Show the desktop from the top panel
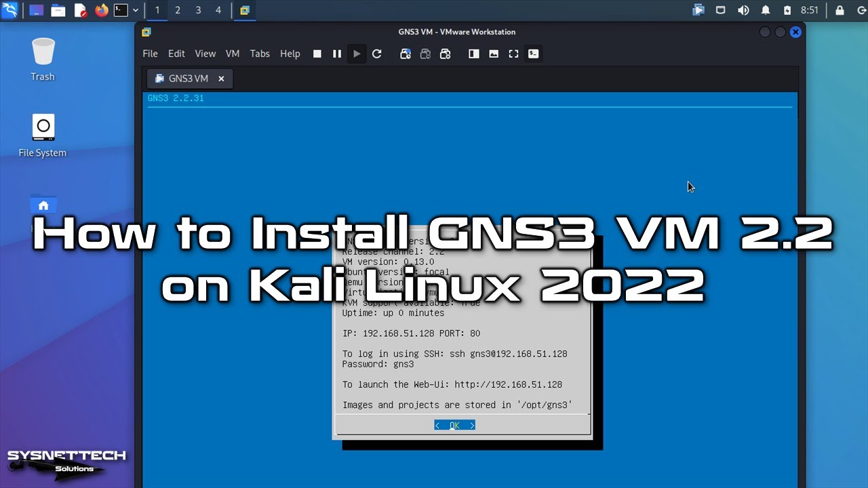 36,10
